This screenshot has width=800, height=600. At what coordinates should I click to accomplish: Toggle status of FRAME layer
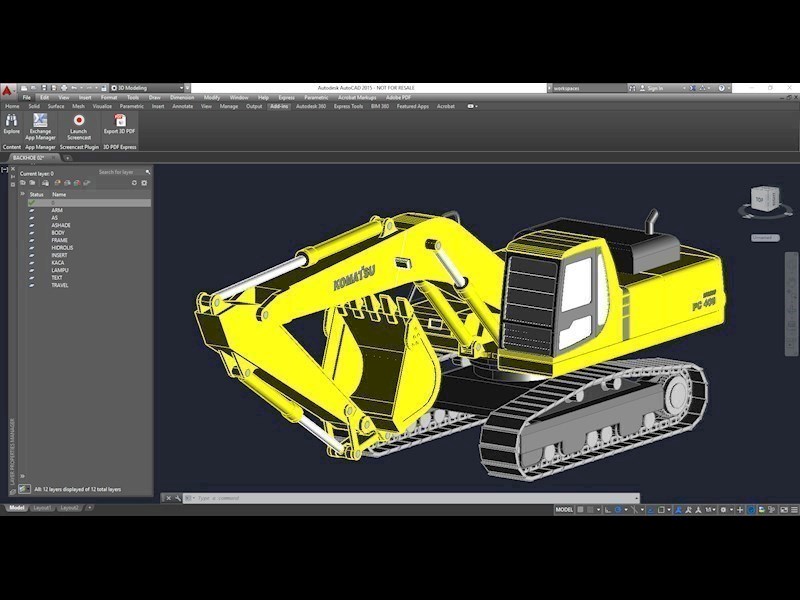[32, 240]
